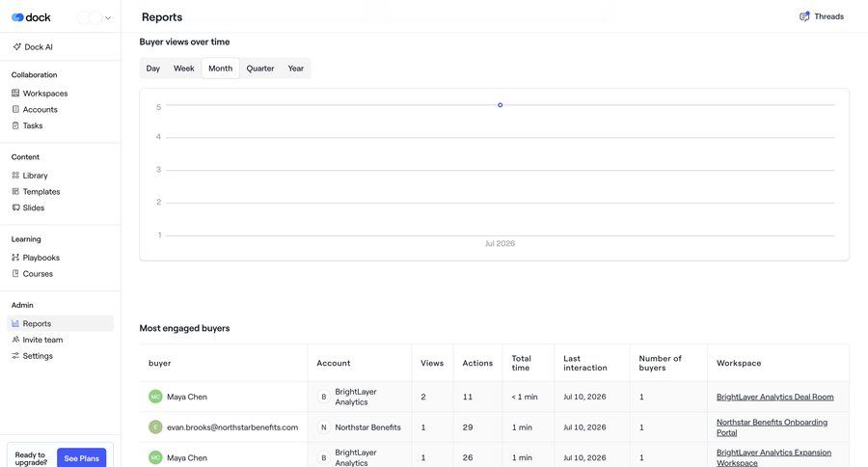
Task: Click Maya Chen avatar in first row
Action: [155, 397]
